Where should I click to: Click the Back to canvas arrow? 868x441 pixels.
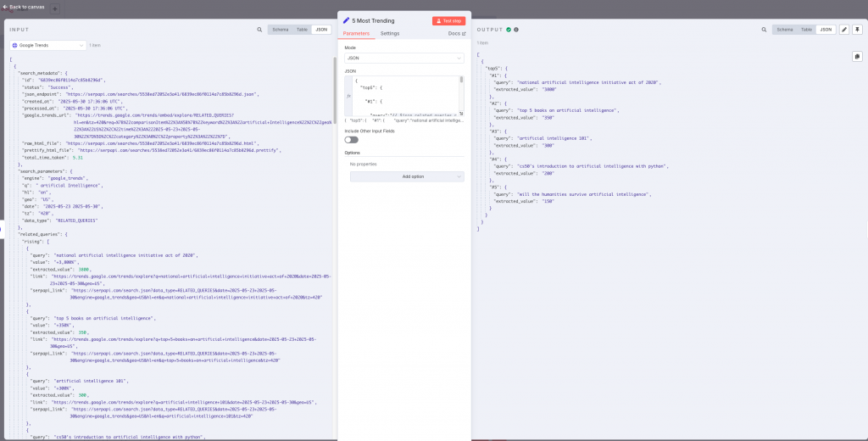coord(5,7)
